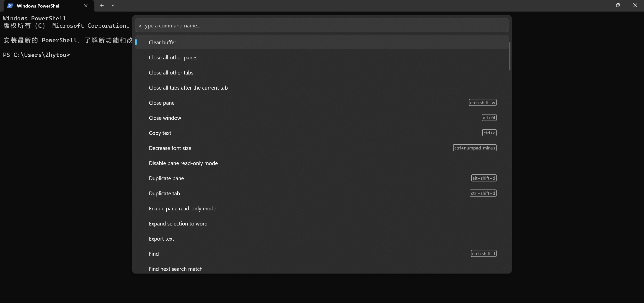
Task: Select Close all tabs after the current tab
Action: point(322,88)
